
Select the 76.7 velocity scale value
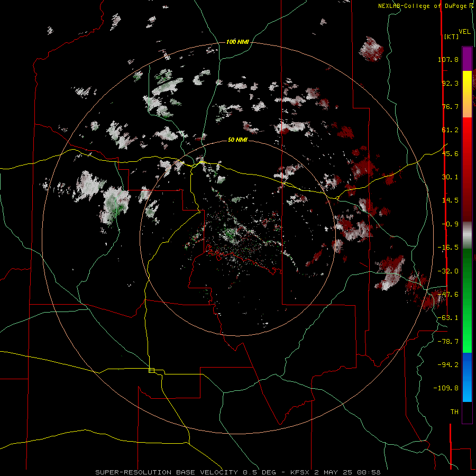coord(450,106)
